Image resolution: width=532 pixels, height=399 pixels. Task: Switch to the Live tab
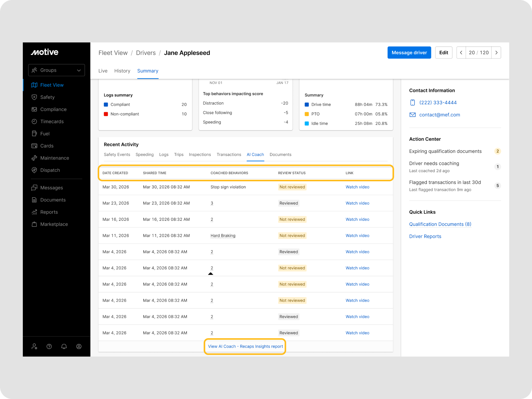103,71
